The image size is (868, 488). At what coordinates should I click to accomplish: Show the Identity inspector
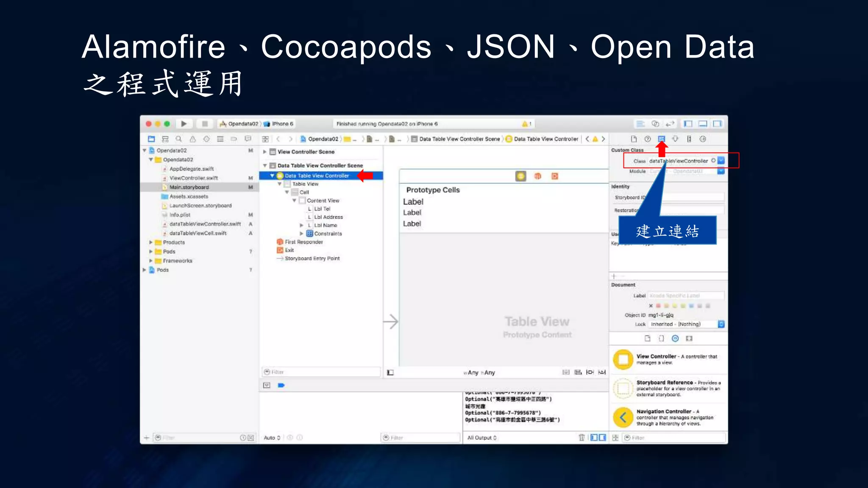(662, 139)
